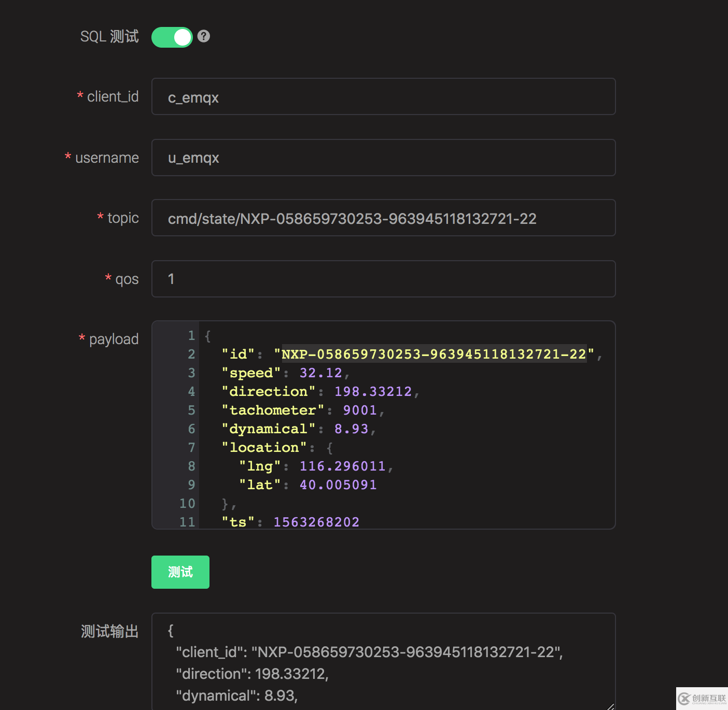Click into the username field

(x=383, y=158)
